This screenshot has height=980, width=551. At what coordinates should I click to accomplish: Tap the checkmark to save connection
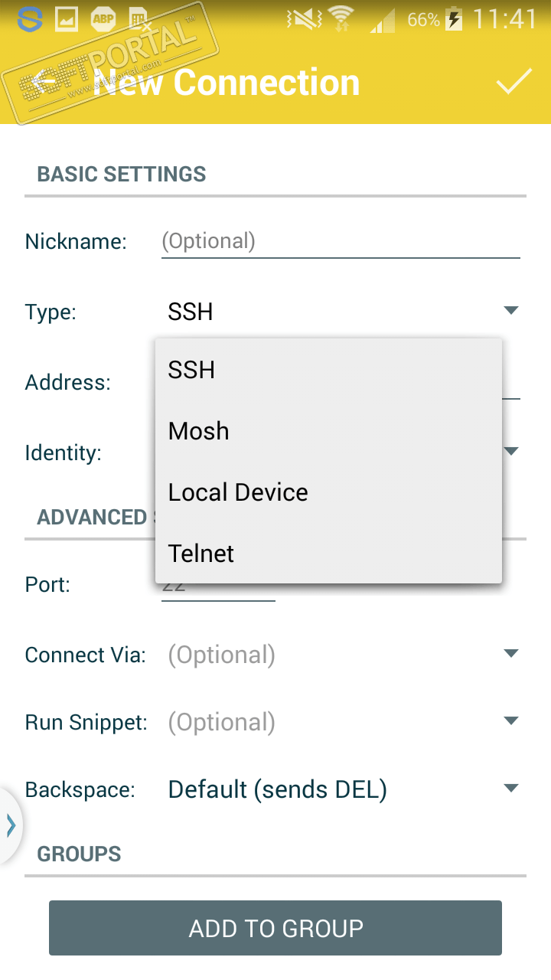coord(514,81)
